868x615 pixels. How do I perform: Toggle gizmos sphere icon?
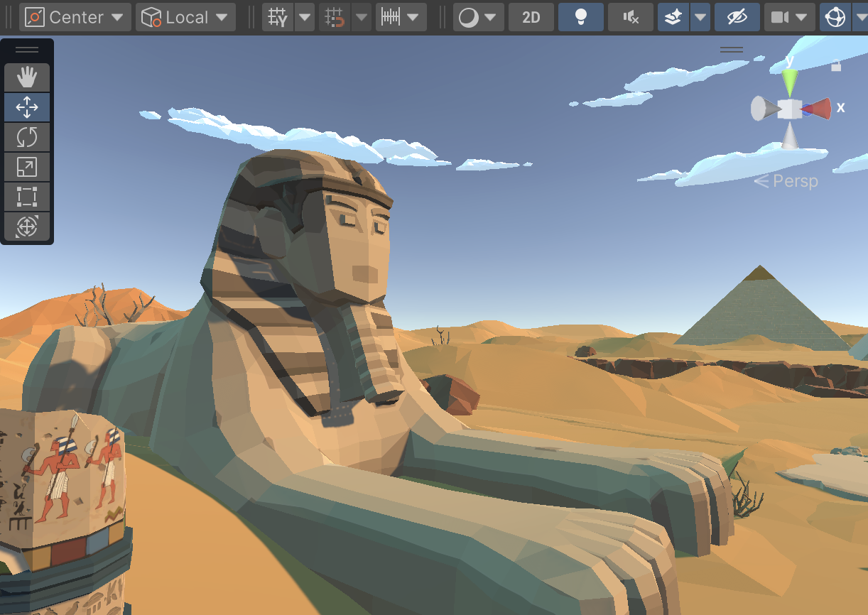pyautogui.click(x=834, y=17)
